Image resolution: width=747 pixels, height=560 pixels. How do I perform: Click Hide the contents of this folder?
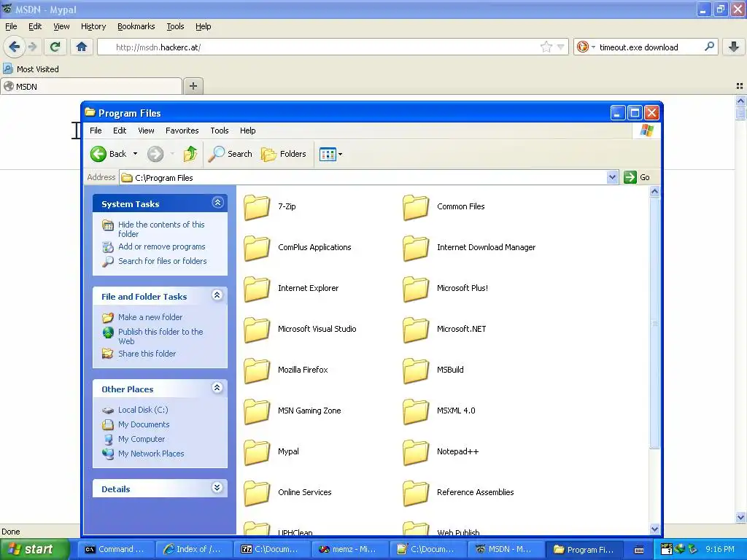pyautogui.click(x=161, y=229)
